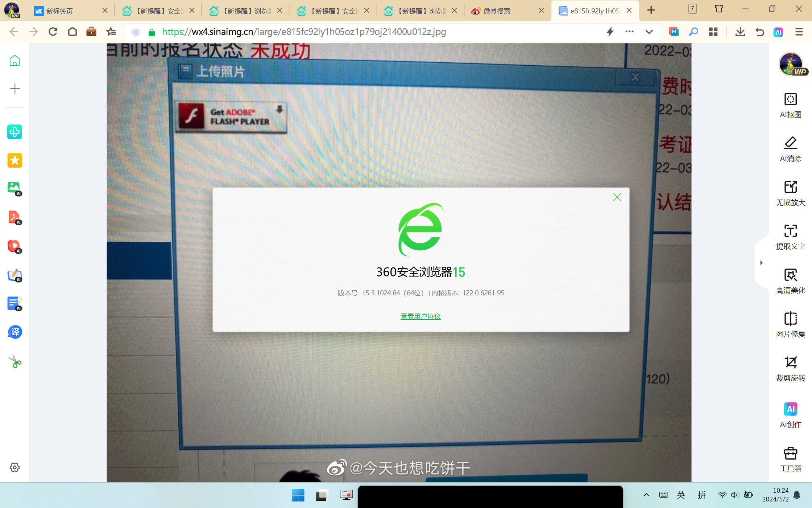Click the undo closed tab icon
The height and width of the screenshot is (508, 812).
pos(760,32)
